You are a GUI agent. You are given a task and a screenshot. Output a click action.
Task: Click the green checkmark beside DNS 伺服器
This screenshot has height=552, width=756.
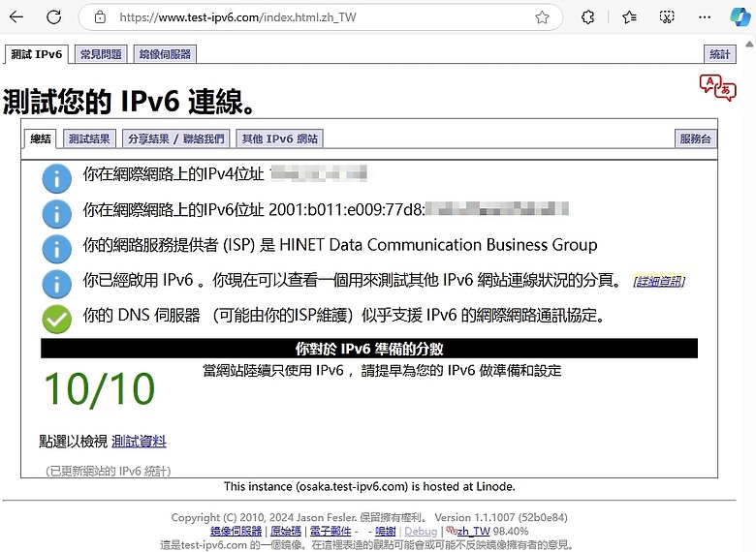(x=57, y=319)
